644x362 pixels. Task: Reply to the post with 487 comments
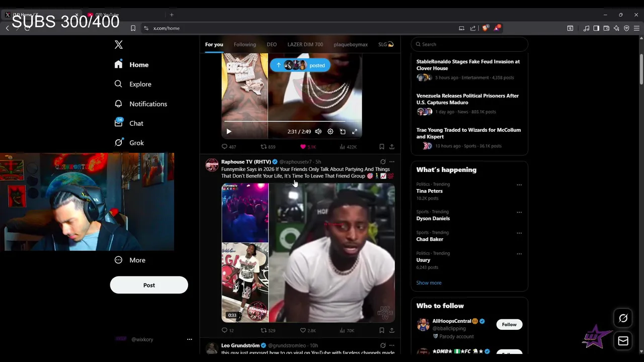coord(229,147)
